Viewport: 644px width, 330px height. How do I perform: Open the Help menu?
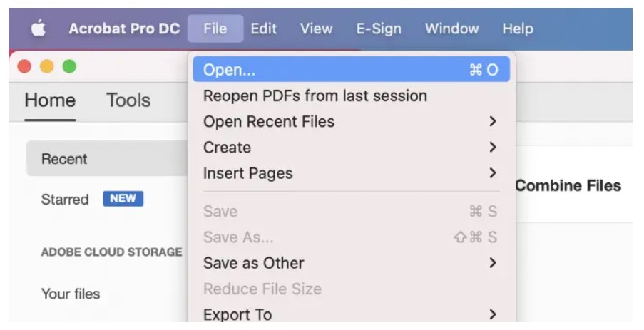pos(518,29)
